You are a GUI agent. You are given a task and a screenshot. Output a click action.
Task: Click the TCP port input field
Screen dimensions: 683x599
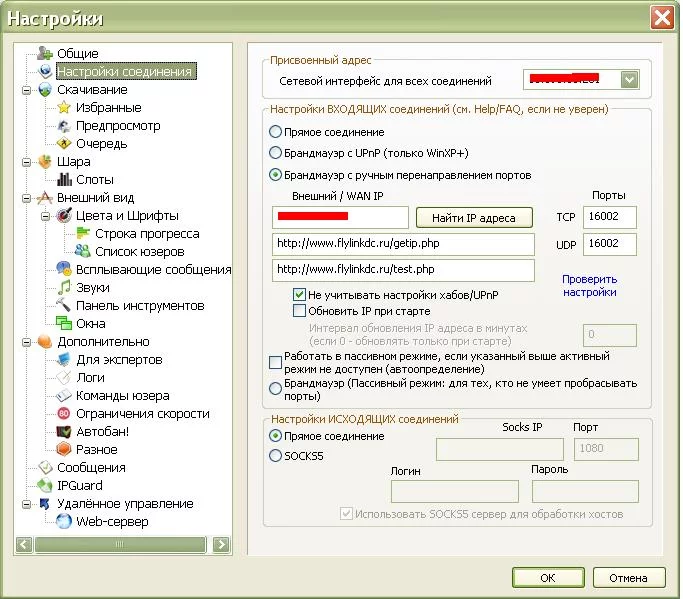click(609, 217)
